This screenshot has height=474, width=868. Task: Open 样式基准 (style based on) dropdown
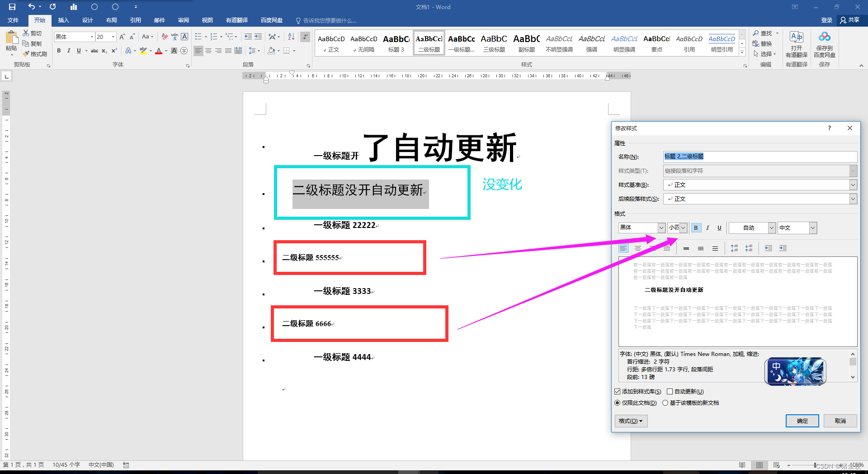853,185
